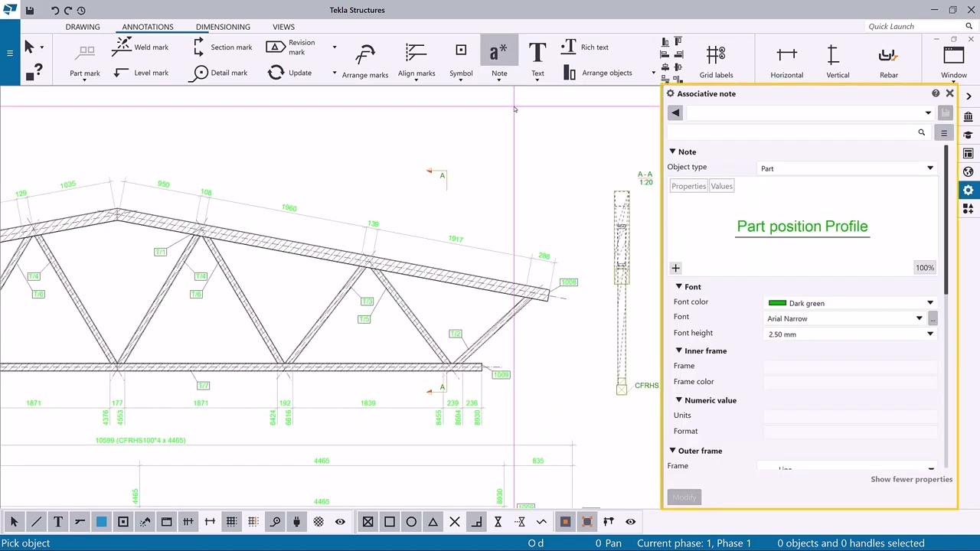Open the Object type dropdown
This screenshot has height=551, width=980.
tap(848, 168)
